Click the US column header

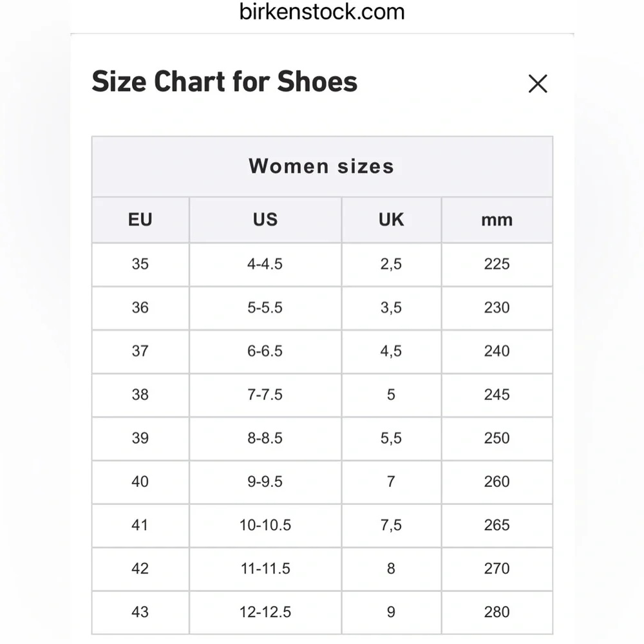(x=265, y=220)
